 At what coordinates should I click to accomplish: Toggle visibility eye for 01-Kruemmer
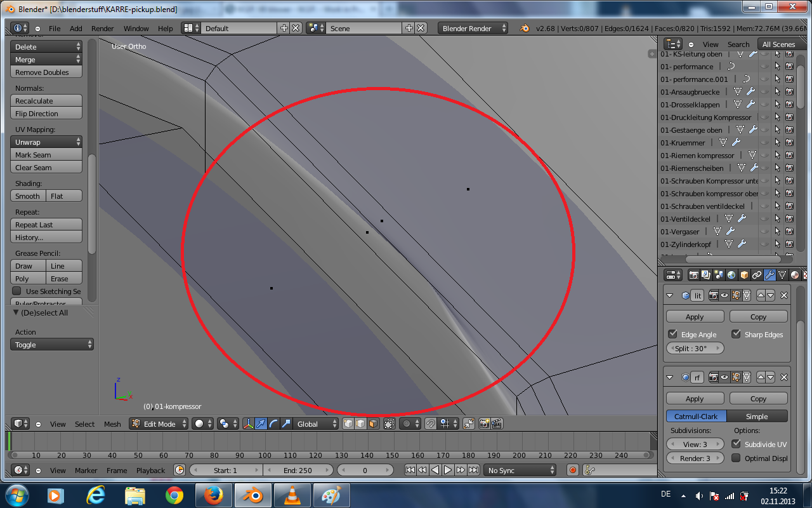coord(764,142)
